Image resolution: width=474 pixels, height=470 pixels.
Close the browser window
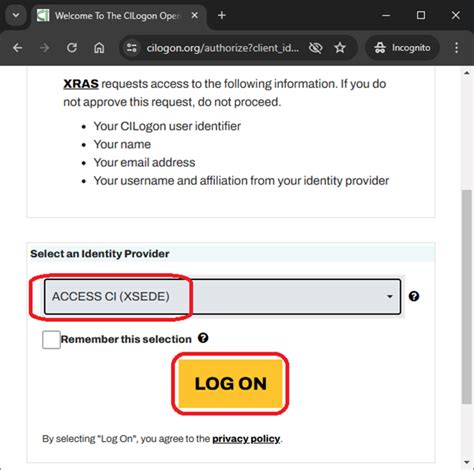456,15
